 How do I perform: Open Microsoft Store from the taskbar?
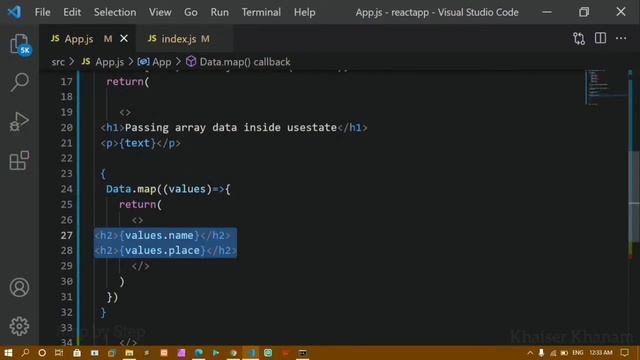(x=77, y=353)
